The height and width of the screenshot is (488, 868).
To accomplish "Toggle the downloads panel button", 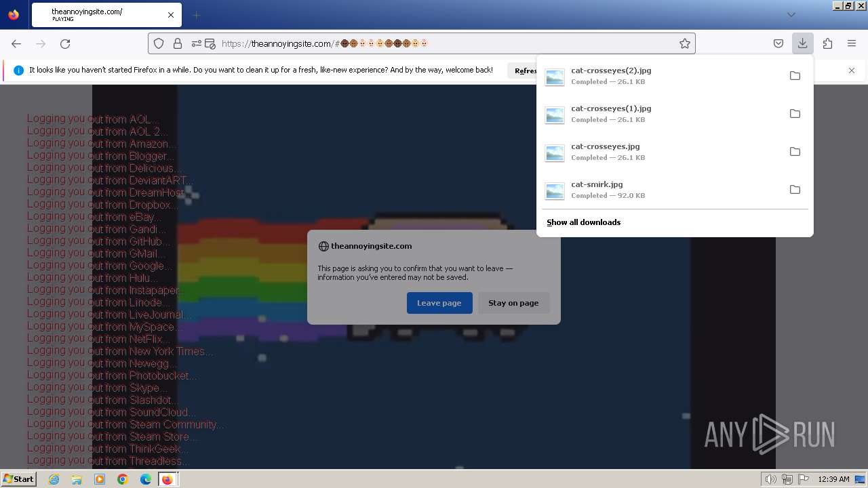I will coord(802,43).
